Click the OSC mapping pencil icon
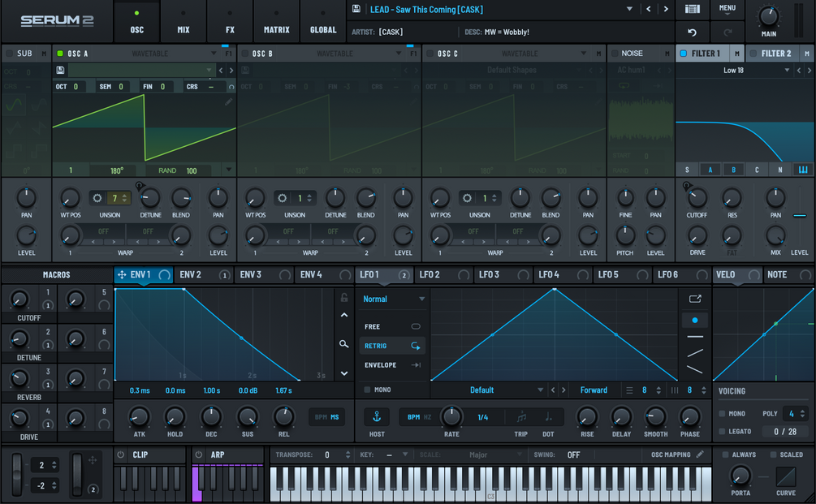The image size is (816, 504). click(x=701, y=454)
